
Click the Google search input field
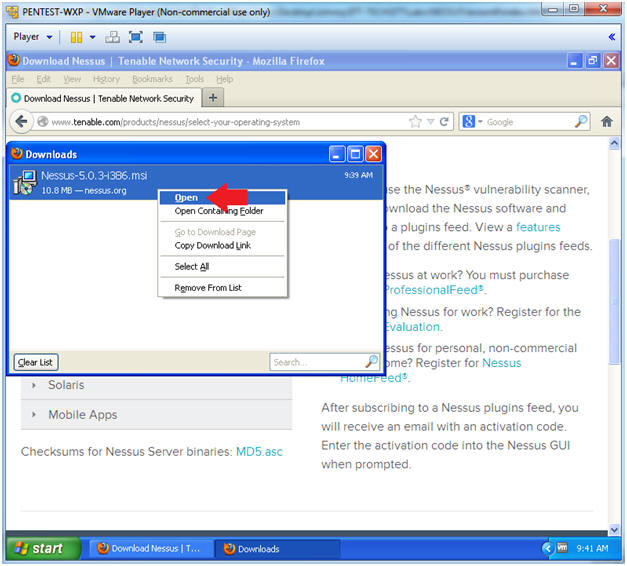[x=529, y=122]
